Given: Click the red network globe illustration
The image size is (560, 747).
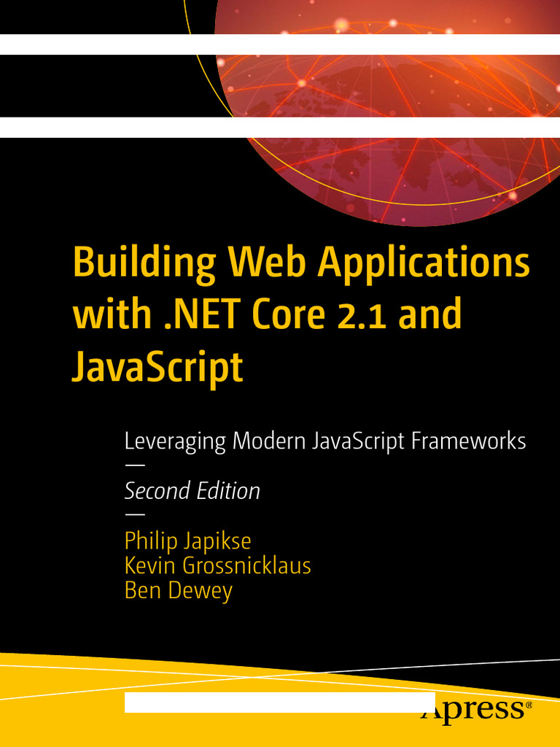Looking at the screenshot, I should [387, 112].
